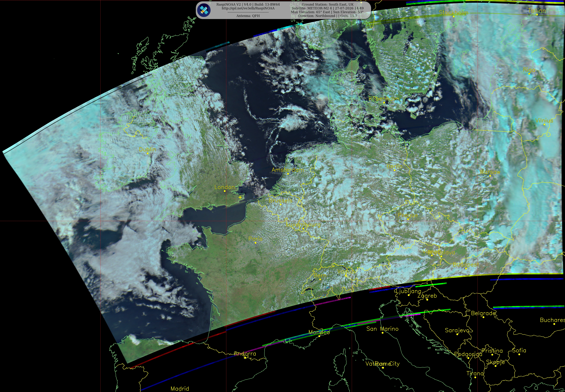This screenshot has height=392, width=565.
Task: Select the Dublin city label
Action: (147, 149)
